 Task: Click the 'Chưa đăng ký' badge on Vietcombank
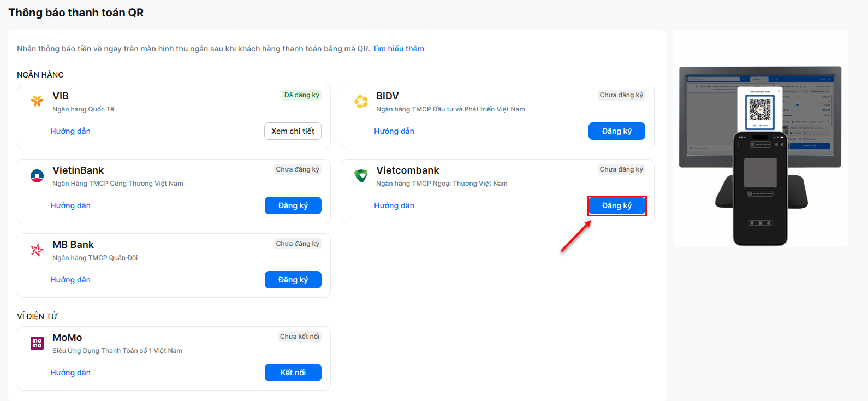click(621, 169)
